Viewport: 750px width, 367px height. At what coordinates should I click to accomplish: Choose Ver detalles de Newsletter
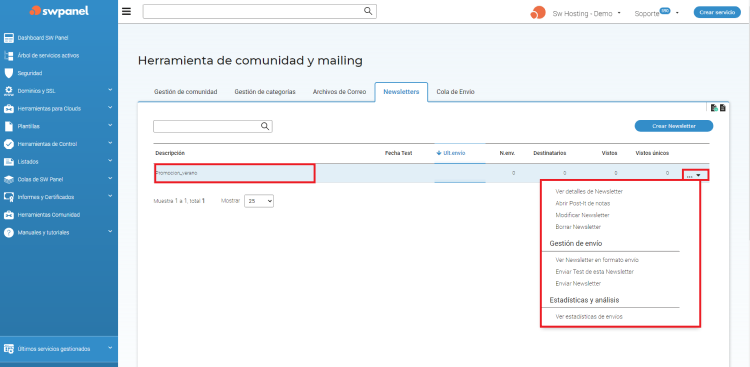coord(589,191)
